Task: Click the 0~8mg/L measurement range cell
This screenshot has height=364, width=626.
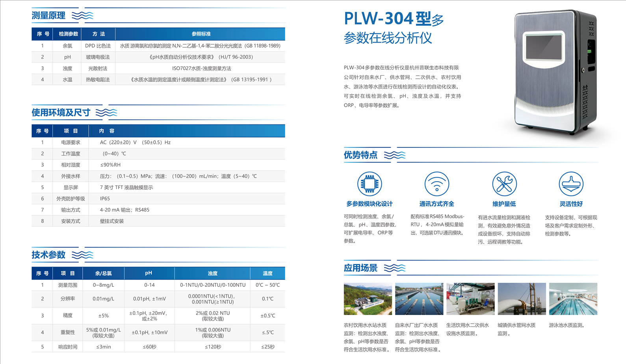Action: pos(103,285)
